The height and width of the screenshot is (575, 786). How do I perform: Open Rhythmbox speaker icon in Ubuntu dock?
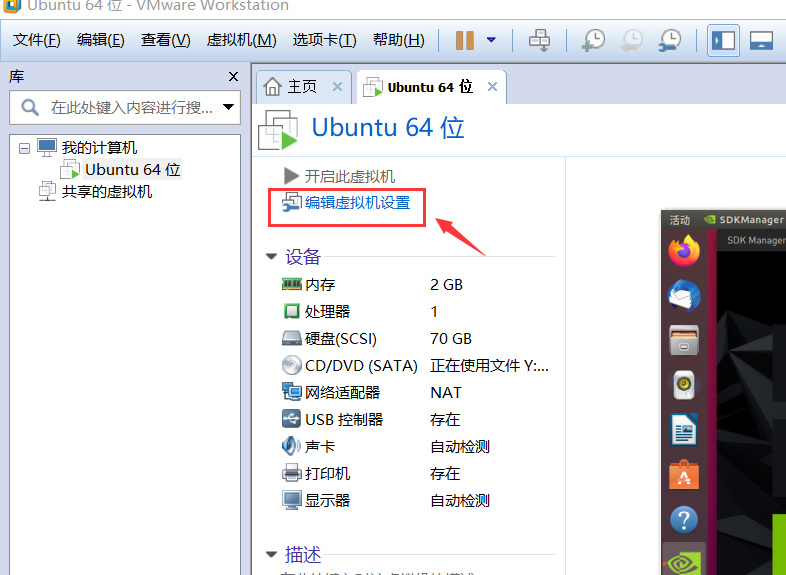684,385
